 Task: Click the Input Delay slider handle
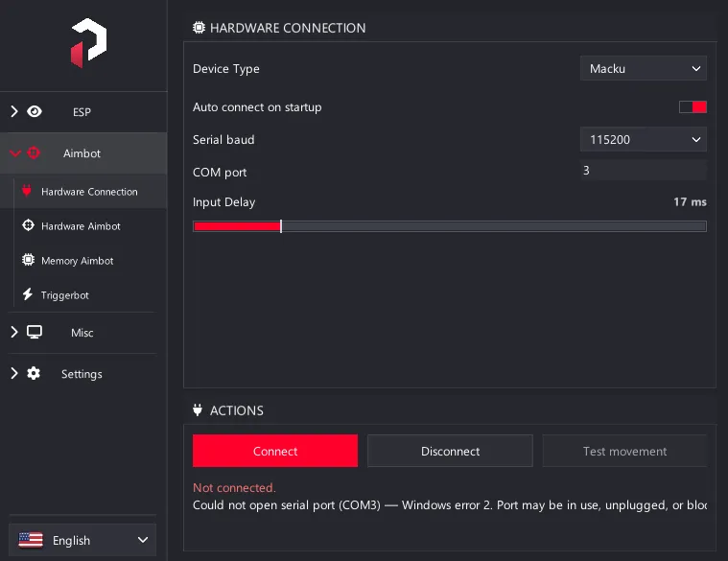pyautogui.click(x=281, y=226)
